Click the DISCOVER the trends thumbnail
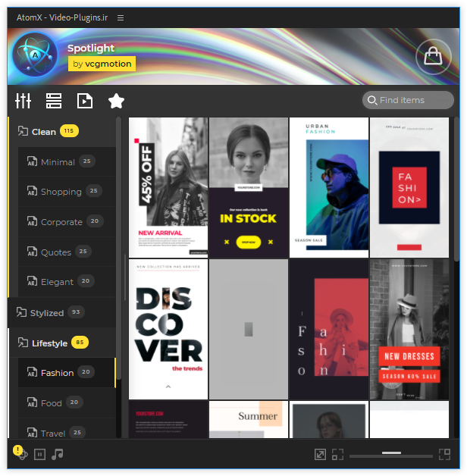The image size is (467, 476). click(x=168, y=329)
